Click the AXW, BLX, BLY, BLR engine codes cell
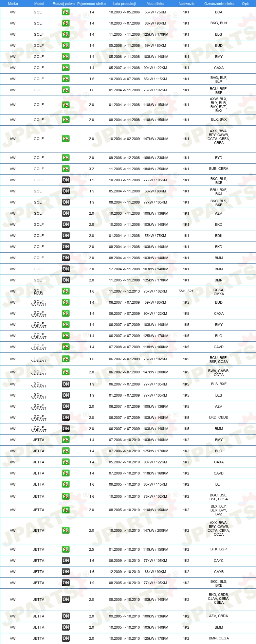Screen dimensions: 256x644 [x=219, y=105]
